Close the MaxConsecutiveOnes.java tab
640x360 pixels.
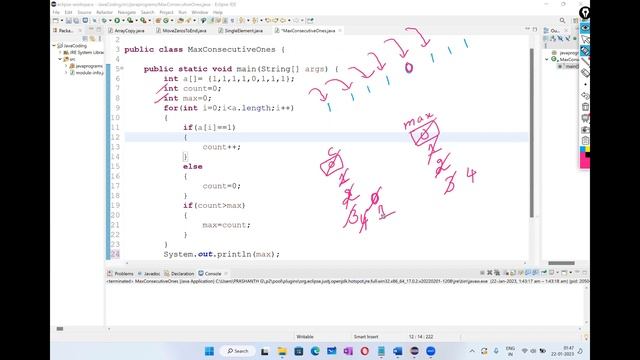(x=340, y=31)
